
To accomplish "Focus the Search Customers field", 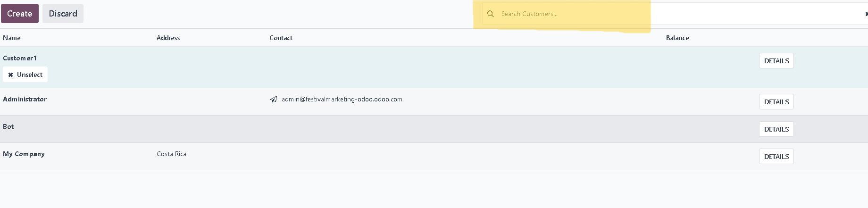I will [675, 14].
